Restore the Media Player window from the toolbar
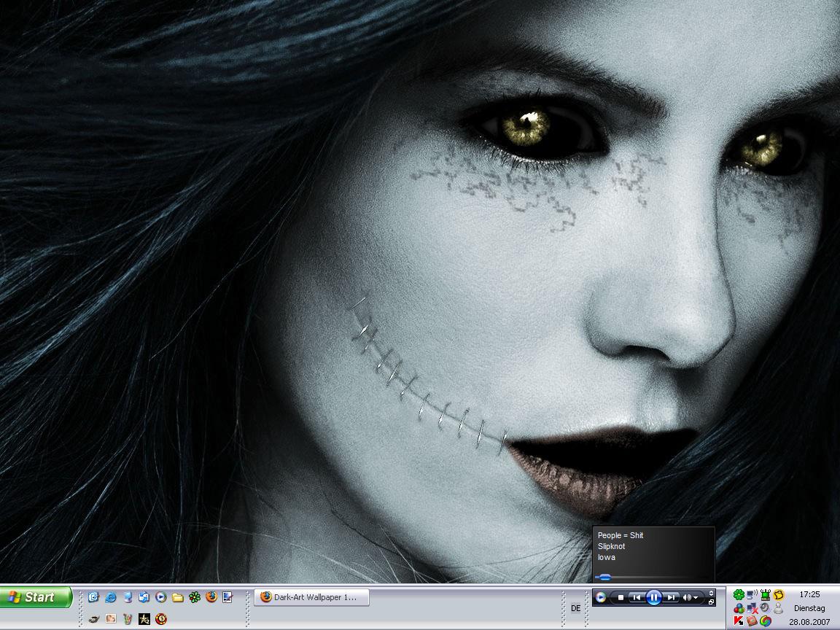 coord(712,602)
